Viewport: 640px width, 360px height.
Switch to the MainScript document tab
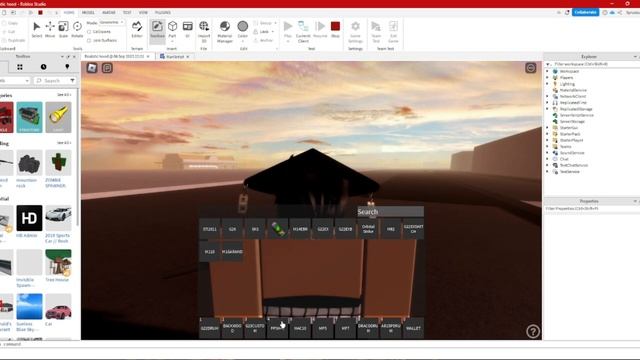coord(175,56)
